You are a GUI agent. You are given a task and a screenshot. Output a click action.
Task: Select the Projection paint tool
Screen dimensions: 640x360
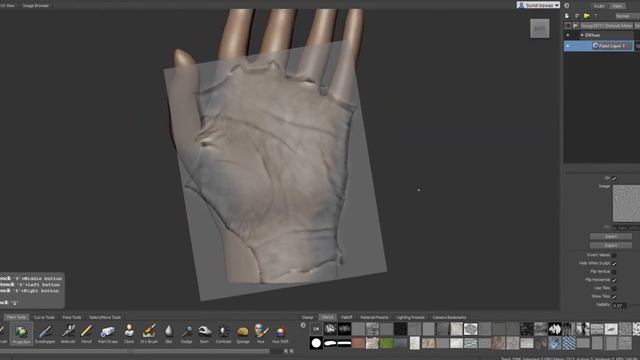tap(21, 333)
